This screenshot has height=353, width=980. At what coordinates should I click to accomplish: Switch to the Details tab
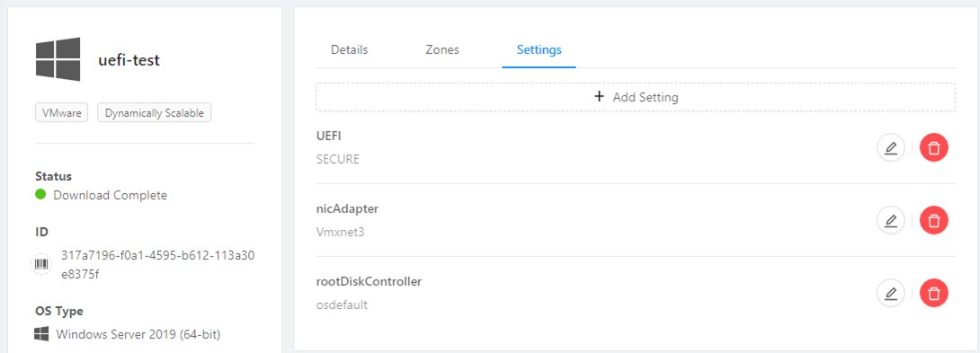click(x=349, y=50)
